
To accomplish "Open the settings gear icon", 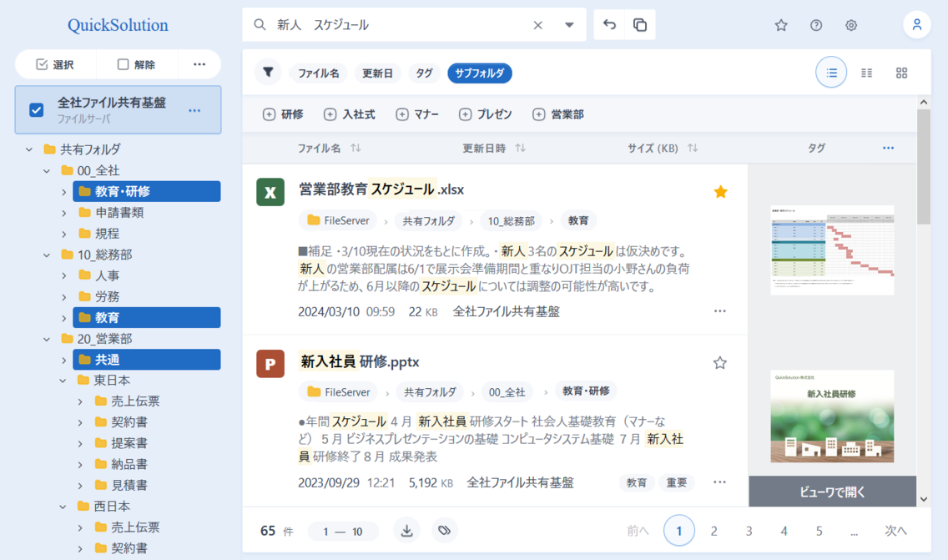I will click(850, 25).
